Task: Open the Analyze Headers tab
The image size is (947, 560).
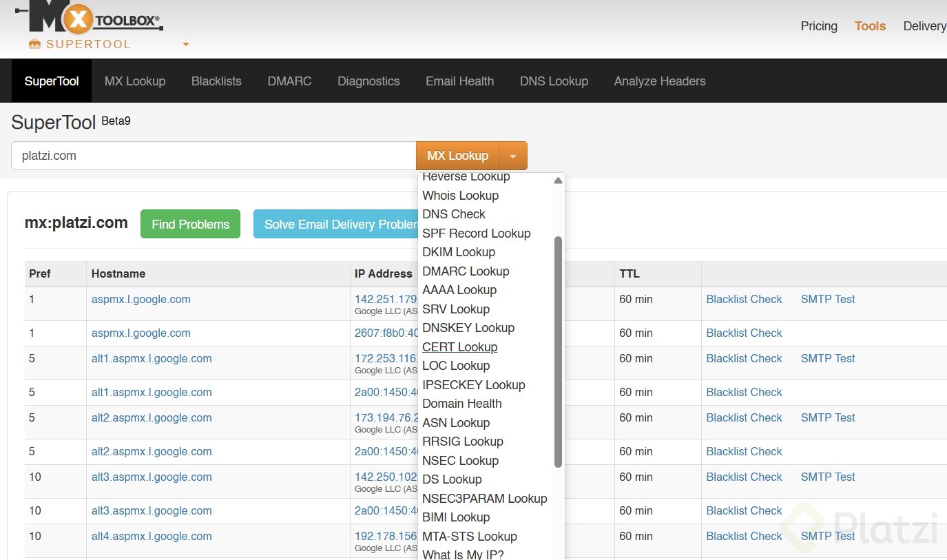Action: tap(660, 81)
